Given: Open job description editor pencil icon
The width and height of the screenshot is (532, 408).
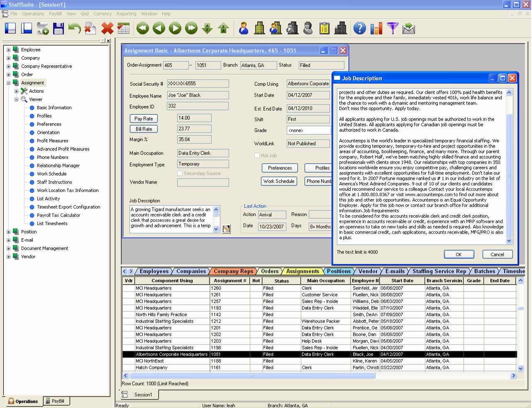Looking at the screenshot, I should pyautogui.click(x=226, y=229).
